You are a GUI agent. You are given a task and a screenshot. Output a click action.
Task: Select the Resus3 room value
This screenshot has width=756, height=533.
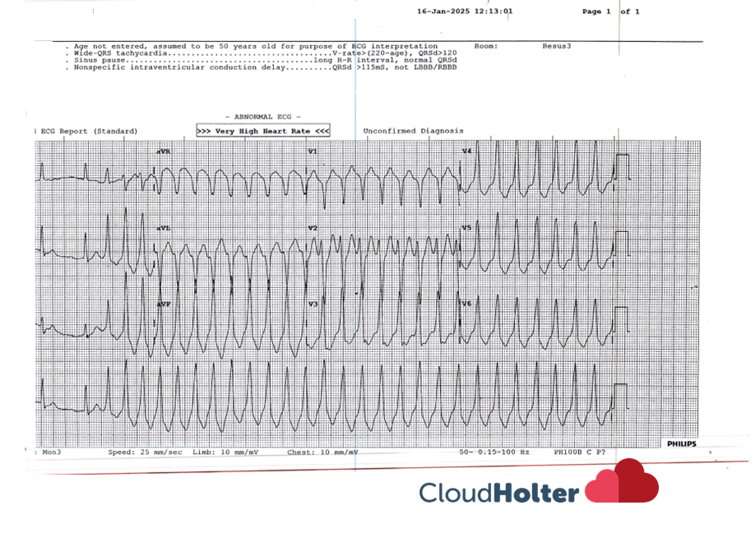(556, 46)
